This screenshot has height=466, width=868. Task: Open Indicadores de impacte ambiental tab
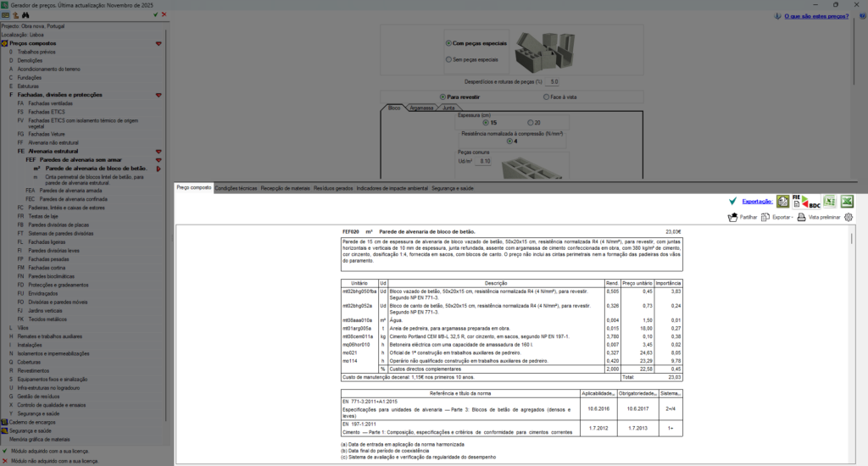tap(392, 188)
